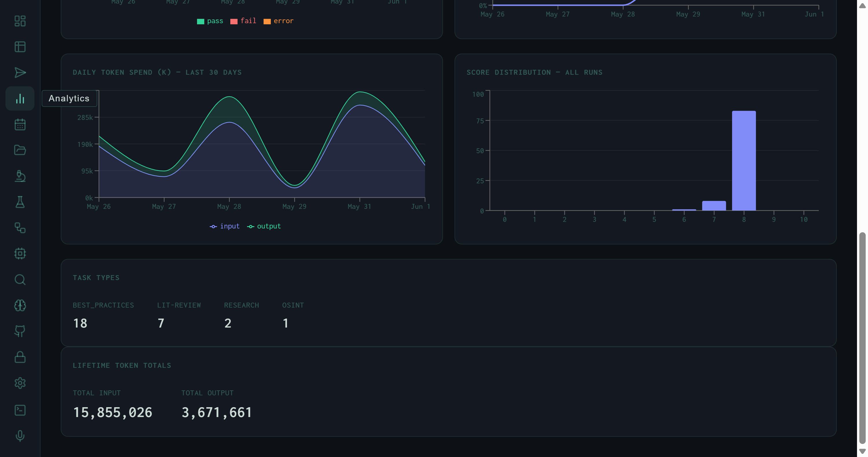The width and height of the screenshot is (868, 457).
Task: Click the total output value 3,671,661
Action: tap(217, 412)
